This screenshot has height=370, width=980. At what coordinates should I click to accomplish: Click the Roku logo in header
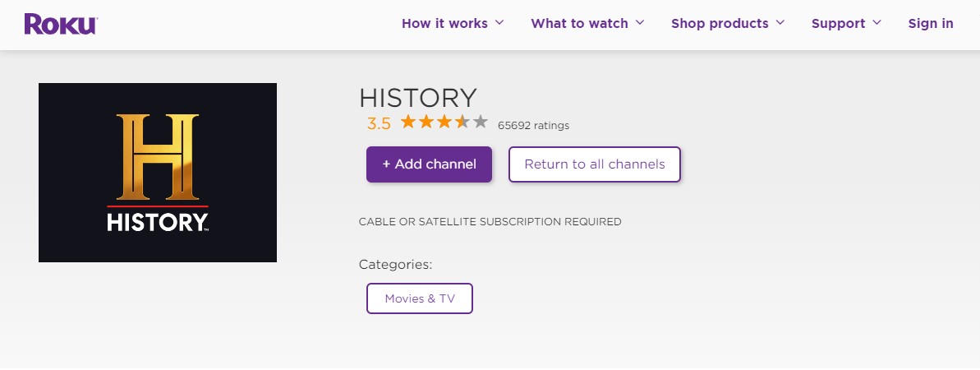tap(61, 24)
